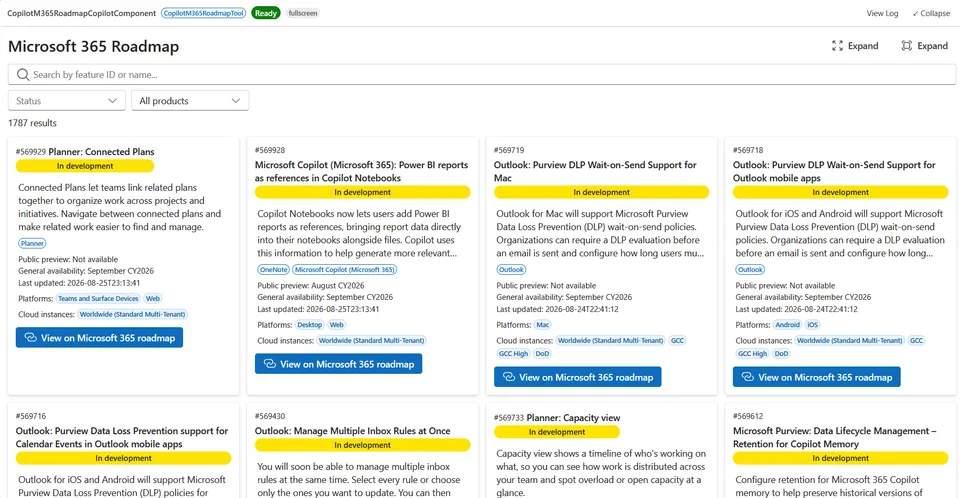Click link icon on DLP mobile apps card button
Viewport: 960px width, 498px height.
(x=748, y=377)
